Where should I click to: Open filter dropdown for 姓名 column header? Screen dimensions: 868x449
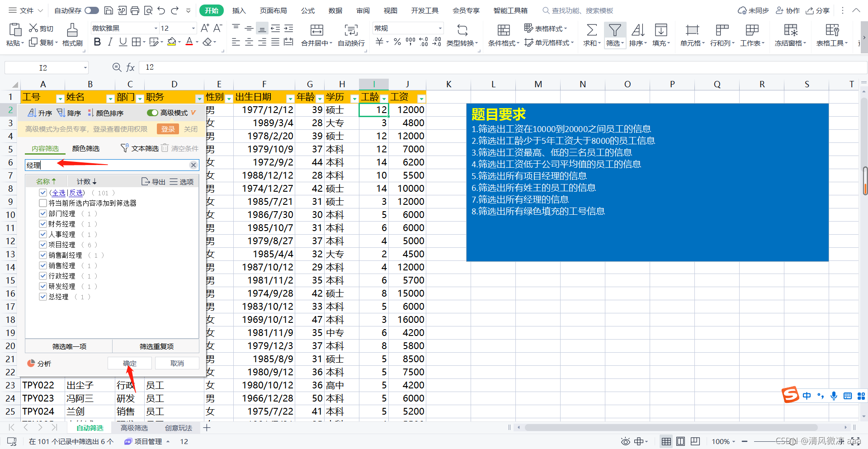[110, 99]
